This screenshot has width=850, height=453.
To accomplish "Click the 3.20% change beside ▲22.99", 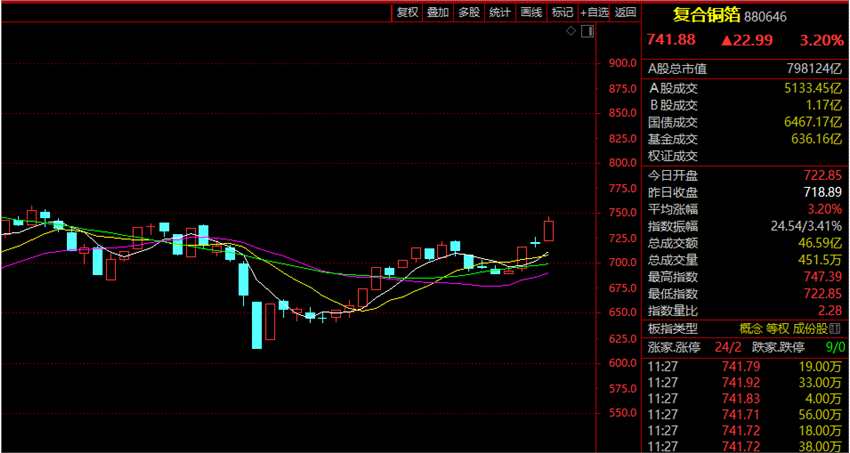I will pos(823,40).
